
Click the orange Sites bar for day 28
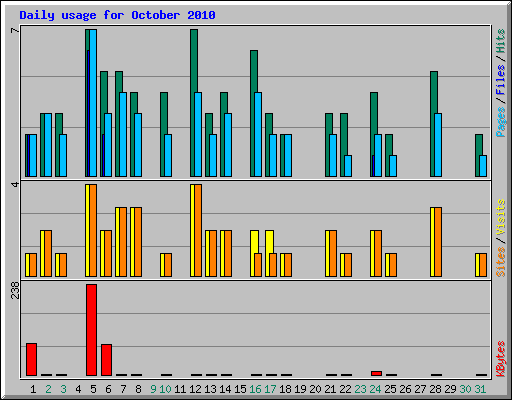click(x=438, y=242)
